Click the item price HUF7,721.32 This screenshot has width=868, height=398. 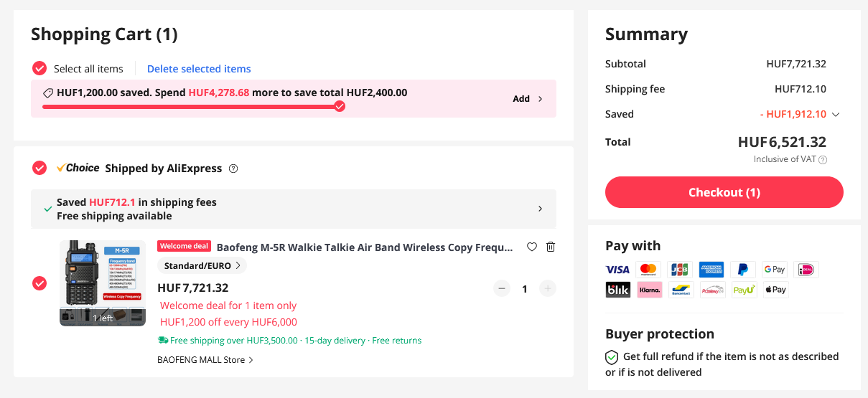point(192,288)
